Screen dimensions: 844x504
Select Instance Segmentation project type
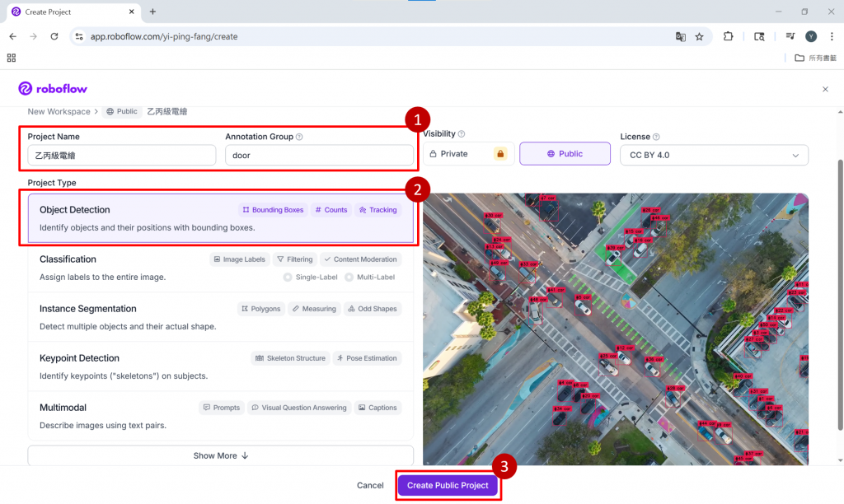pyautogui.click(x=221, y=317)
